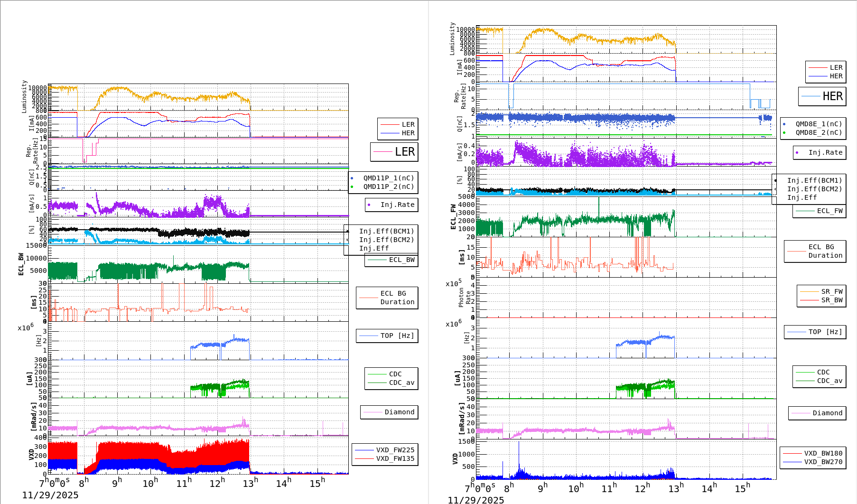This screenshot has width=857, height=504.
Task: Click the large HER legend box
Action: coord(822,96)
